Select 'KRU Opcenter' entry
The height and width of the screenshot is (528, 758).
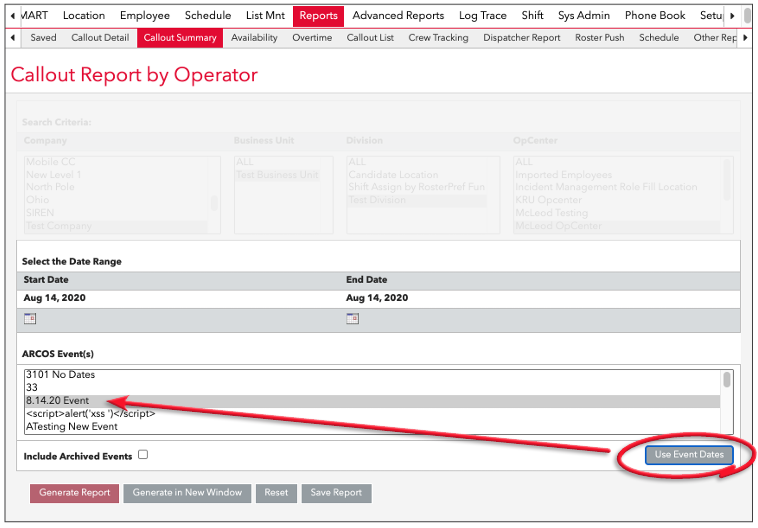tap(617, 200)
